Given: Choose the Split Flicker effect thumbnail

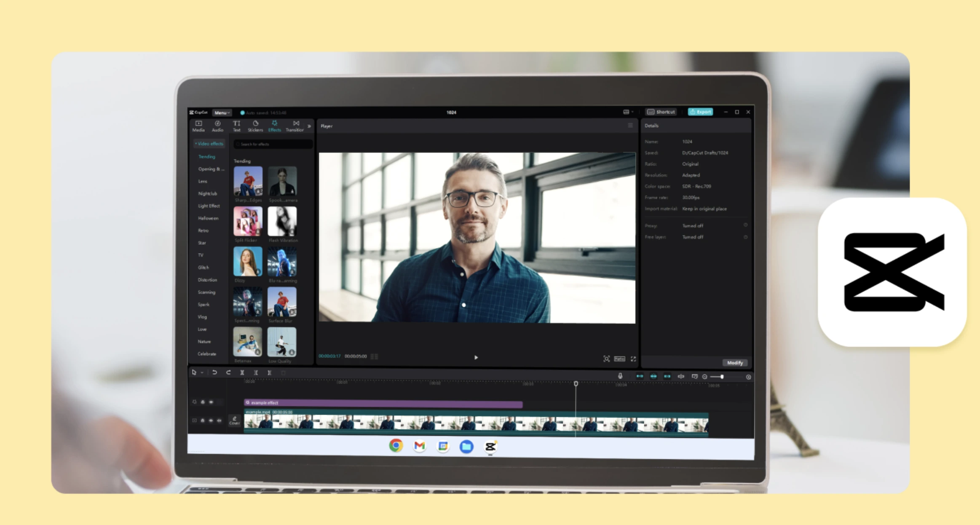Looking at the screenshot, I should point(248,221).
